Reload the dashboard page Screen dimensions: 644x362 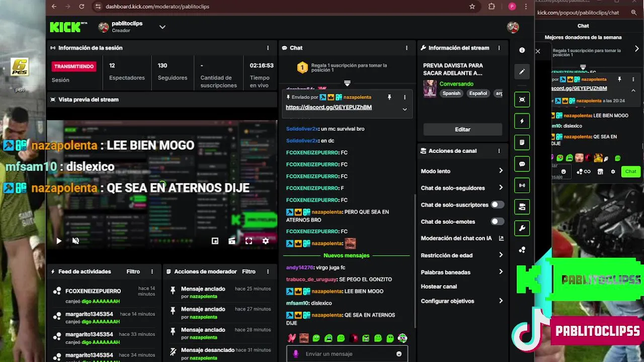tap(82, 7)
